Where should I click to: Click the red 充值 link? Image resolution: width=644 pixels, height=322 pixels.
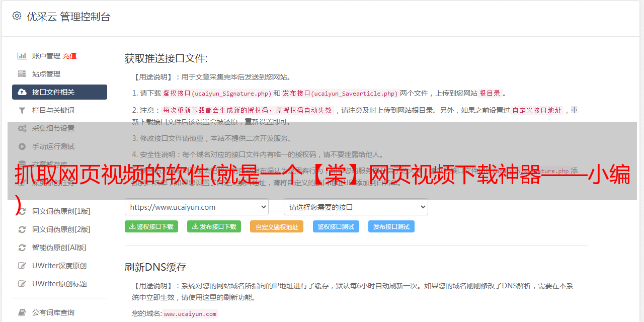tap(69, 56)
